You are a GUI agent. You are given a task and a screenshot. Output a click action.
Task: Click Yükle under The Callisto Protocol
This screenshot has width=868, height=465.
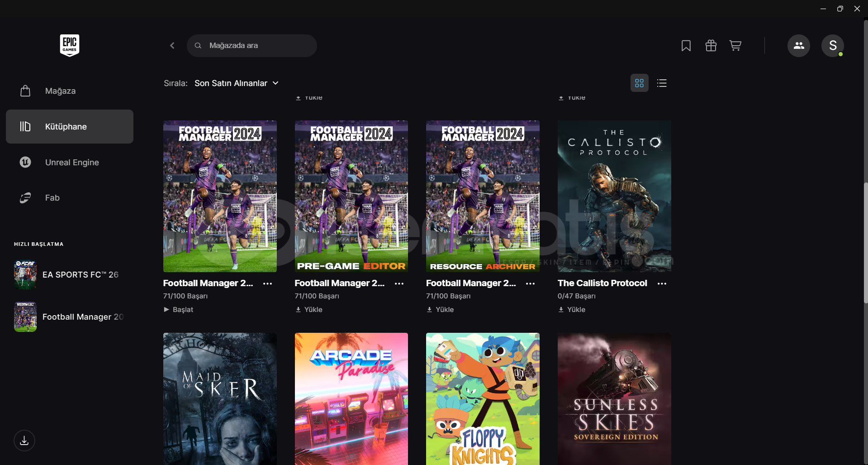point(572,310)
